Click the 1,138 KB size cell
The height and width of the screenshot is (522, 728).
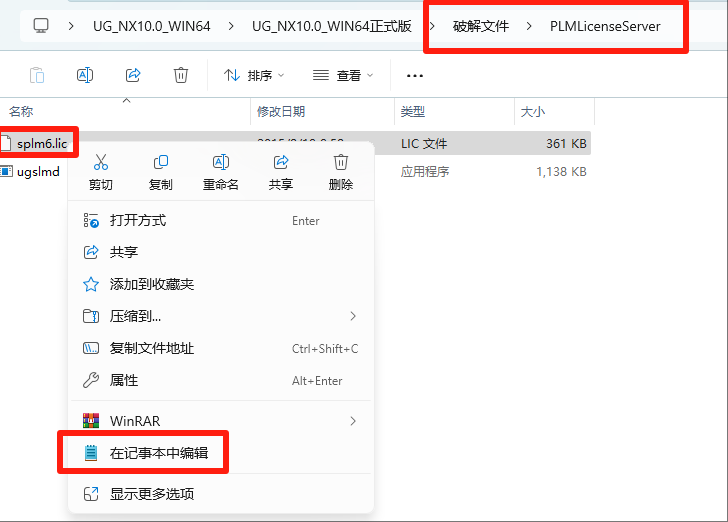tap(561, 172)
